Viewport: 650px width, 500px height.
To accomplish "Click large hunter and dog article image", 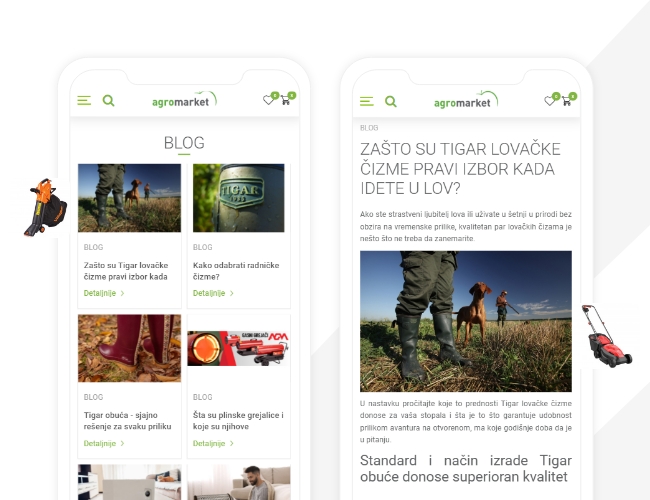I will 466,321.
